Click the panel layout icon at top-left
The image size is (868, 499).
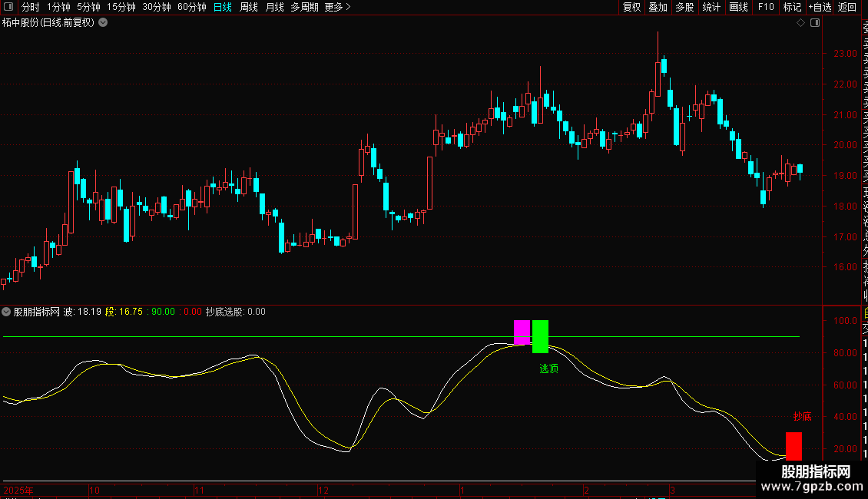pyautogui.click(x=8, y=7)
